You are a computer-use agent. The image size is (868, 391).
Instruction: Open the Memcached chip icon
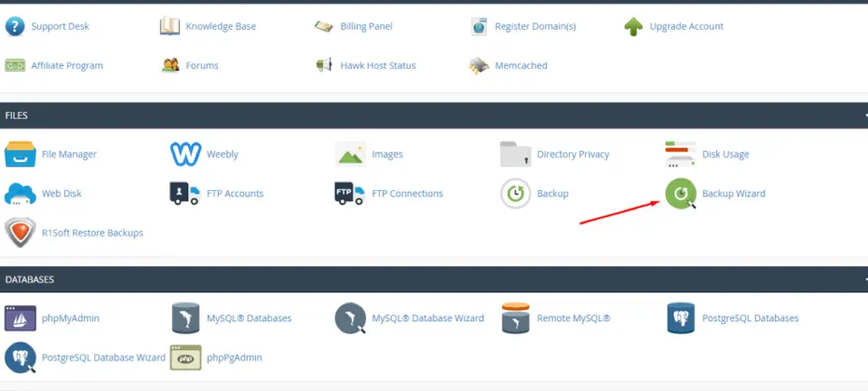point(479,65)
